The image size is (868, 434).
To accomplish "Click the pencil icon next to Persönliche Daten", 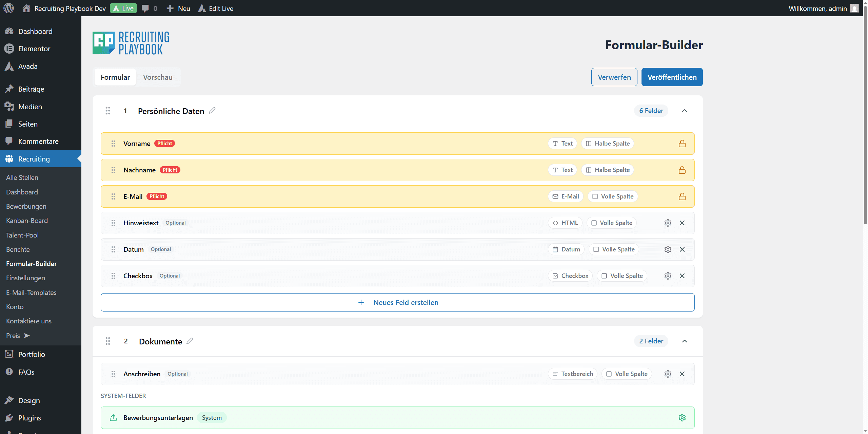I will [x=212, y=111].
